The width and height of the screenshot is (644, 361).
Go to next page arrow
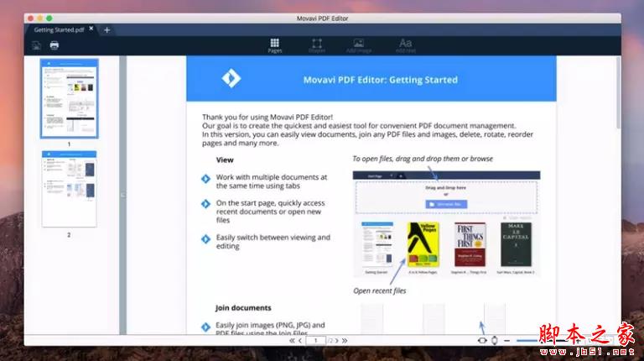coord(337,341)
